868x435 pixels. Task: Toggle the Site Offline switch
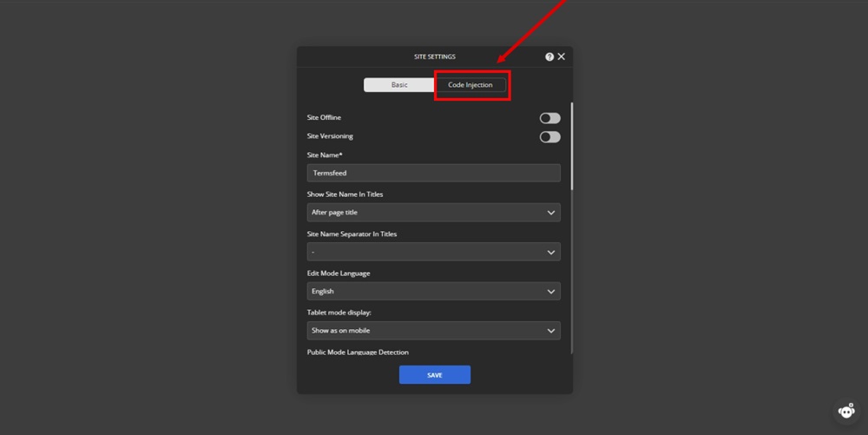[549, 118]
